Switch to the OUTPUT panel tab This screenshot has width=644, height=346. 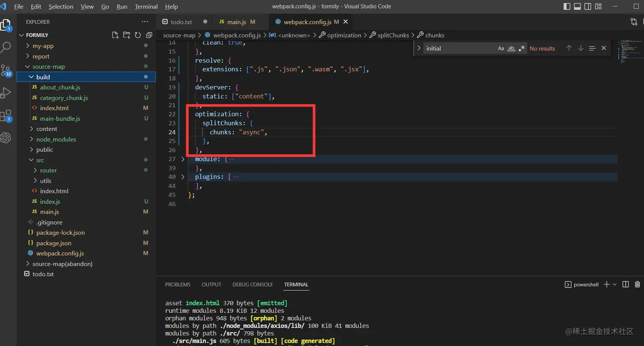click(x=211, y=285)
